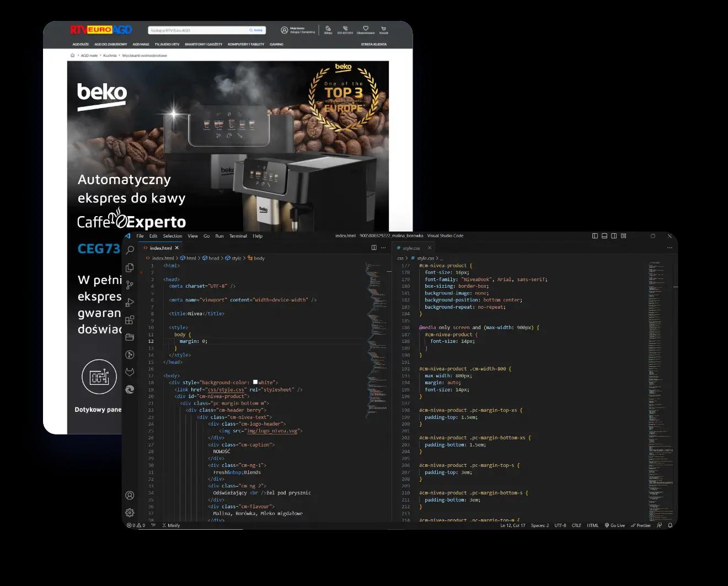Open the CRLF line ending selector
This screenshot has width=728, height=586.
pos(576,525)
